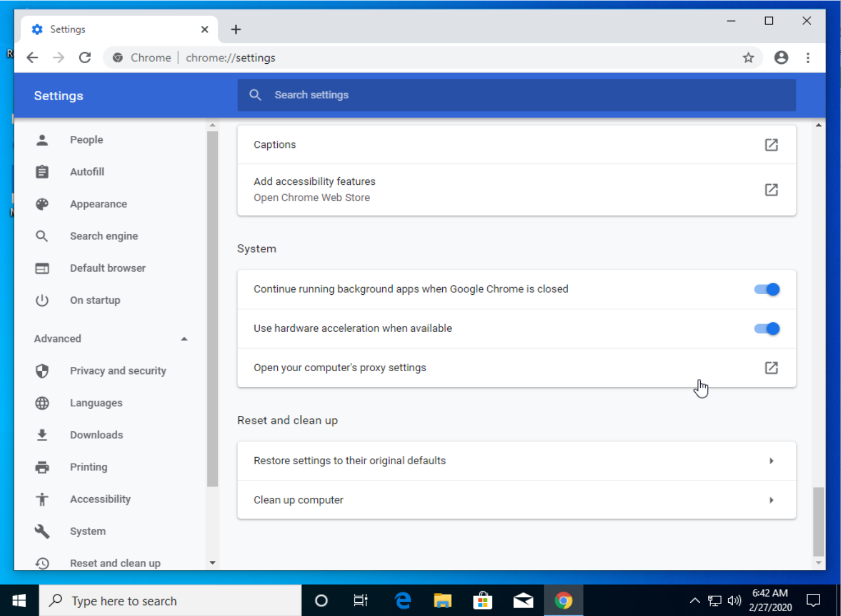The width and height of the screenshot is (841, 616).
Task: Click the search settings magnifier icon
Action: (255, 95)
